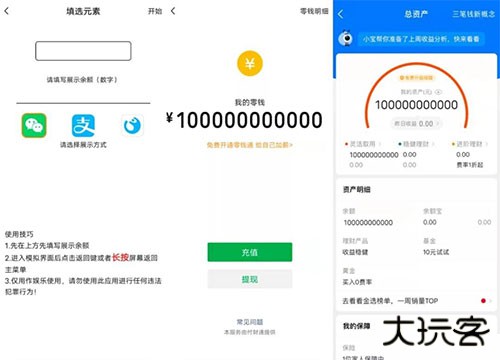Open the 免费开通零钱通 promotion link
The height and width of the screenshot is (360, 500).
coord(250,145)
